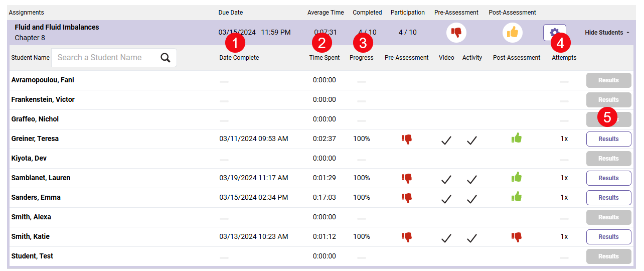Screen dimensions: 644x271
Task: Click the Average Time column header
Action: (x=326, y=13)
